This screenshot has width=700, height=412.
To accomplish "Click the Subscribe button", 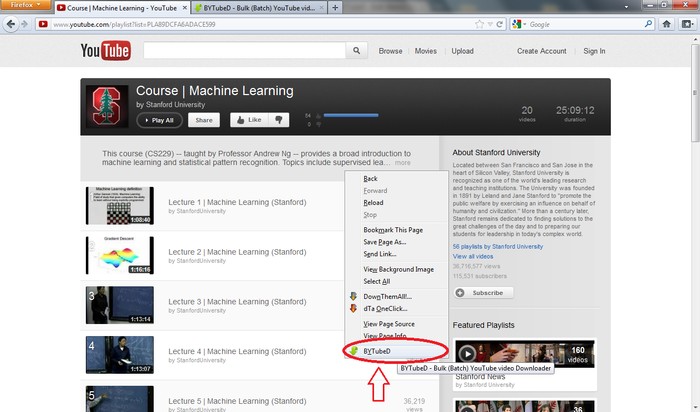I will click(x=483, y=293).
